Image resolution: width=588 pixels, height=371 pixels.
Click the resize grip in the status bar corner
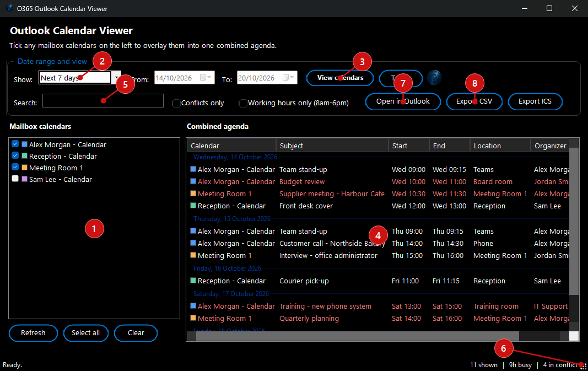point(584,366)
